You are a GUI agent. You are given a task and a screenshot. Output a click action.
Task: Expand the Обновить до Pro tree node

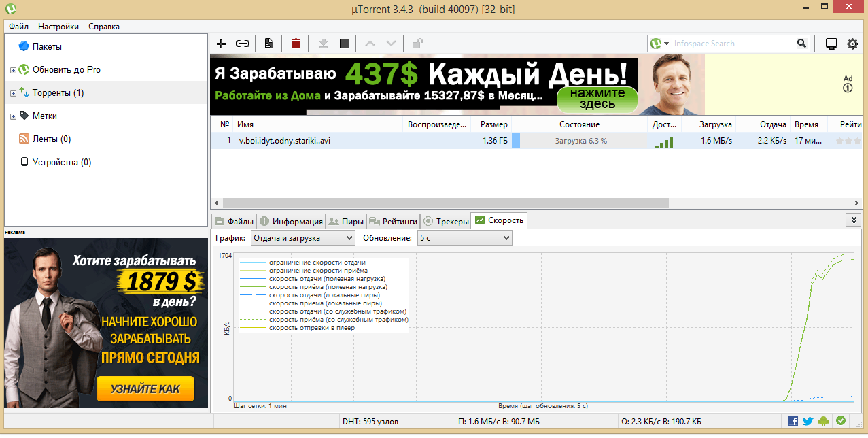click(13, 70)
